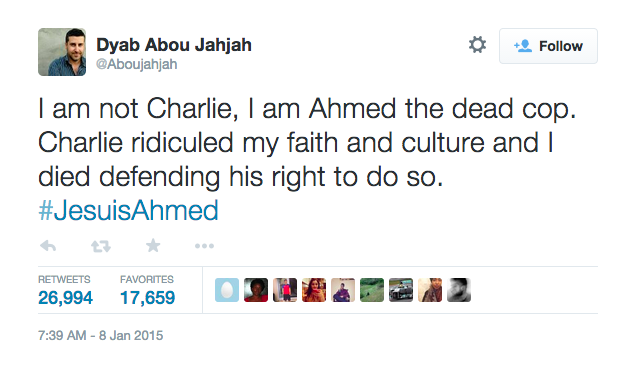This screenshot has width=637, height=367.
Task: Open the last black-and-white avatar
Action: click(x=459, y=290)
